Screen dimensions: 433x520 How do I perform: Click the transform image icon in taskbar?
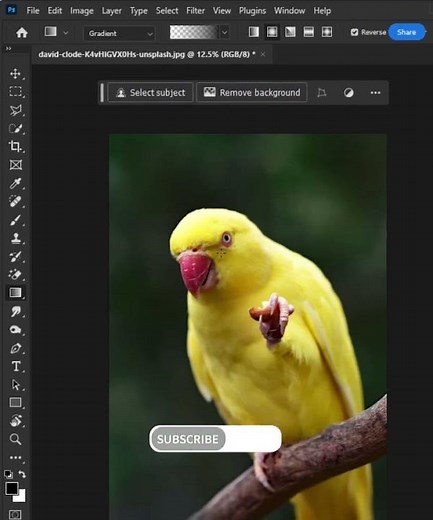tap(321, 93)
